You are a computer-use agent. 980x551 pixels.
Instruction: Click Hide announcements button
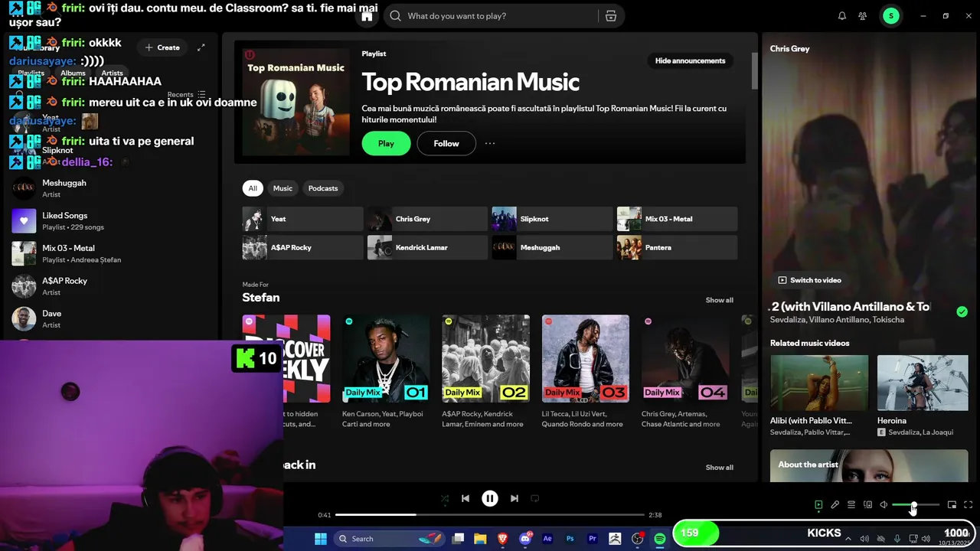pos(690,60)
